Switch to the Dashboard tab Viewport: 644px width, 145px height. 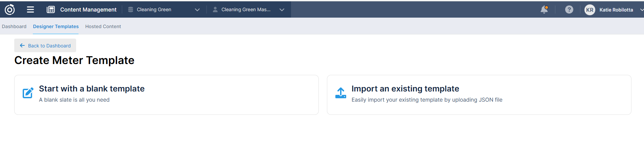(x=14, y=26)
